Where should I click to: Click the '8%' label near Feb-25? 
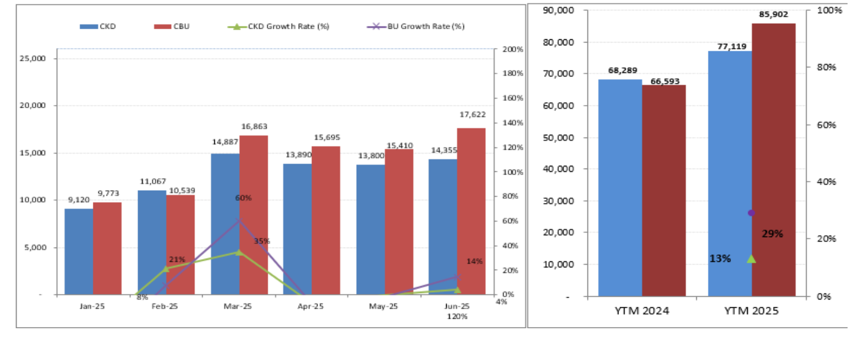coord(142,297)
